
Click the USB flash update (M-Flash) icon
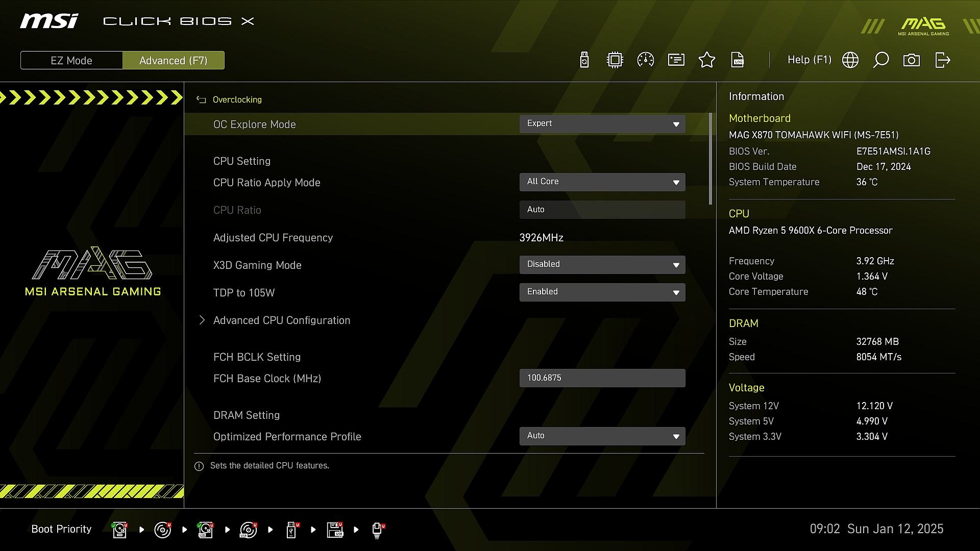pos(584,60)
